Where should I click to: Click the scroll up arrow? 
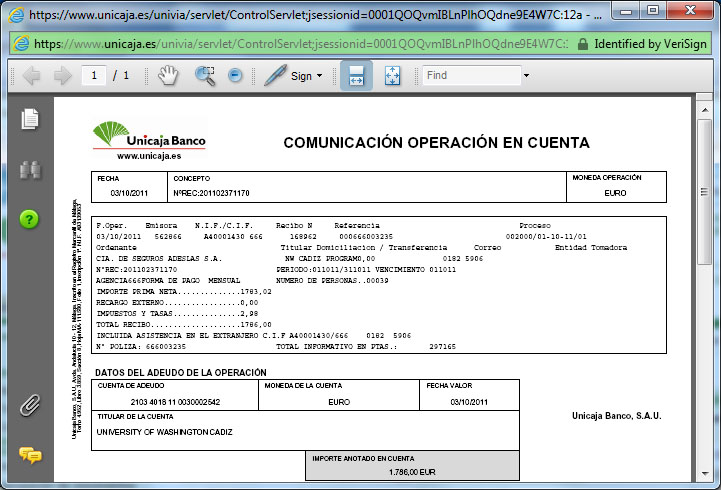pyautogui.click(x=704, y=110)
